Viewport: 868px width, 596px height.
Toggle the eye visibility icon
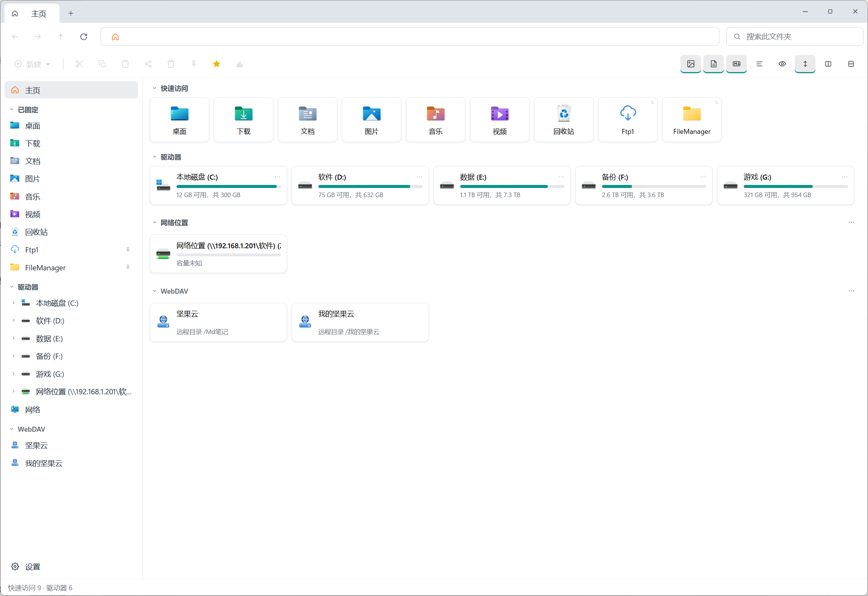click(782, 64)
